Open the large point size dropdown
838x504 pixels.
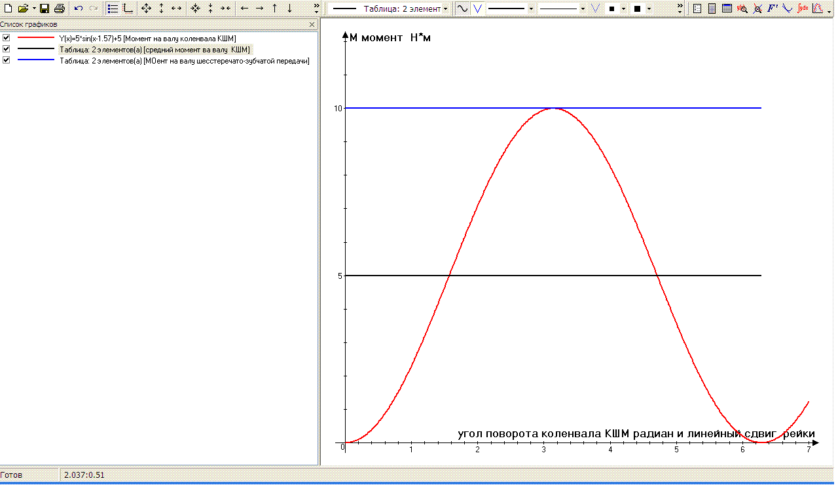click(649, 9)
